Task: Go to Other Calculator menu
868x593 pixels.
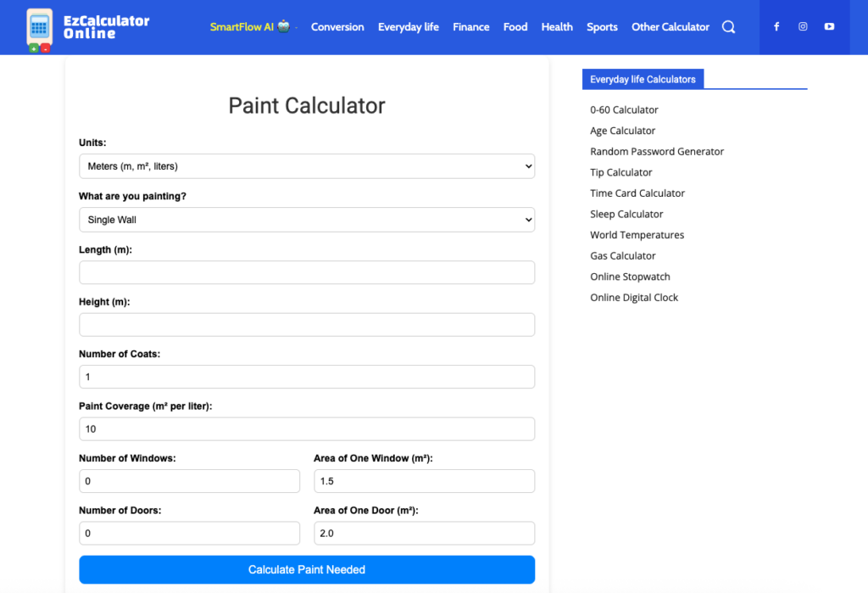Action: (670, 26)
